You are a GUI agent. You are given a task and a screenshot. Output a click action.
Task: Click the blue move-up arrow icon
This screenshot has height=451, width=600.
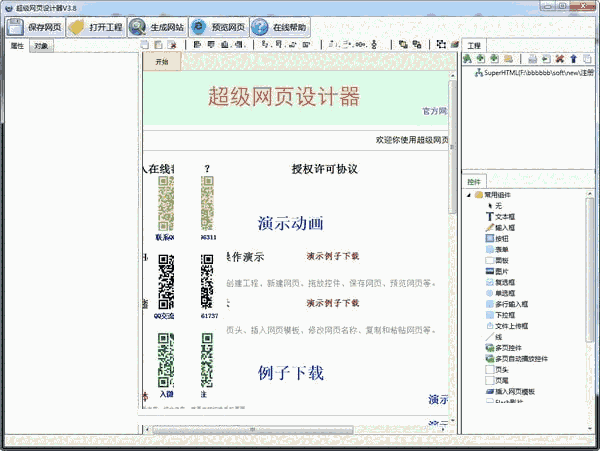click(x=573, y=59)
